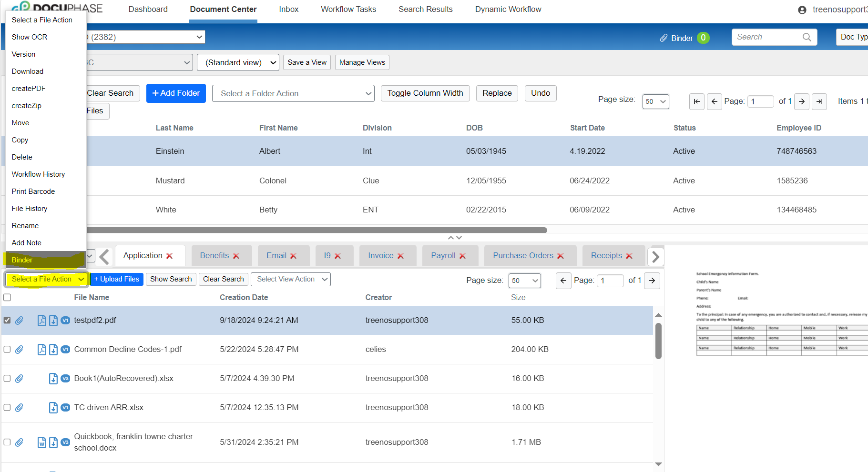Click the Toggle Column Width button

(425, 93)
